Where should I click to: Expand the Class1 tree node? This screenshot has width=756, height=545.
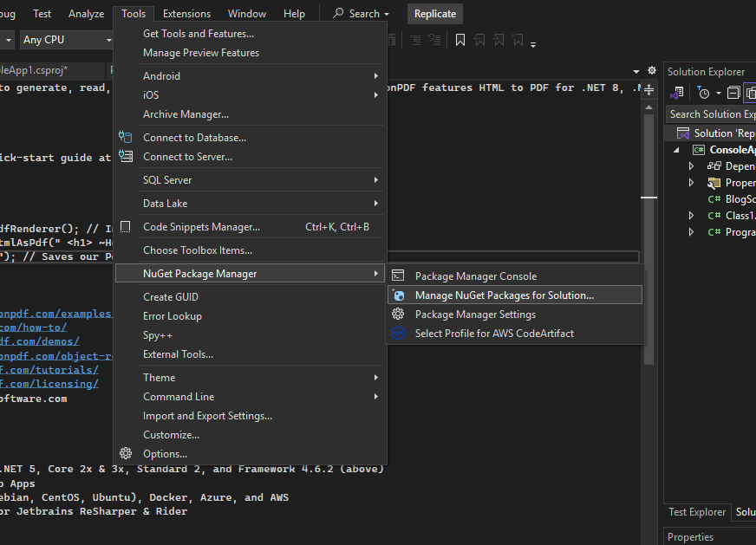coord(691,216)
